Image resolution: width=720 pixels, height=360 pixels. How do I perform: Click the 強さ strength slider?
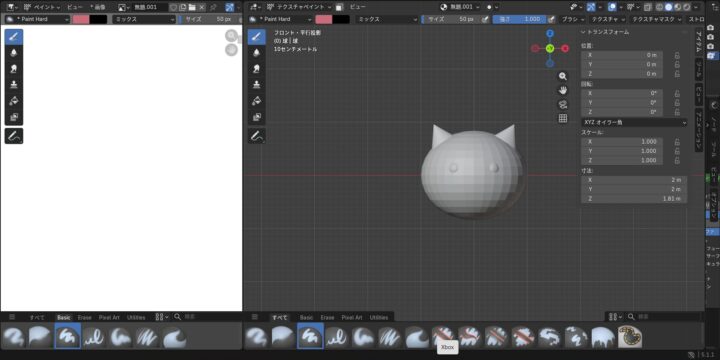pyautogui.click(x=519, y=19)
